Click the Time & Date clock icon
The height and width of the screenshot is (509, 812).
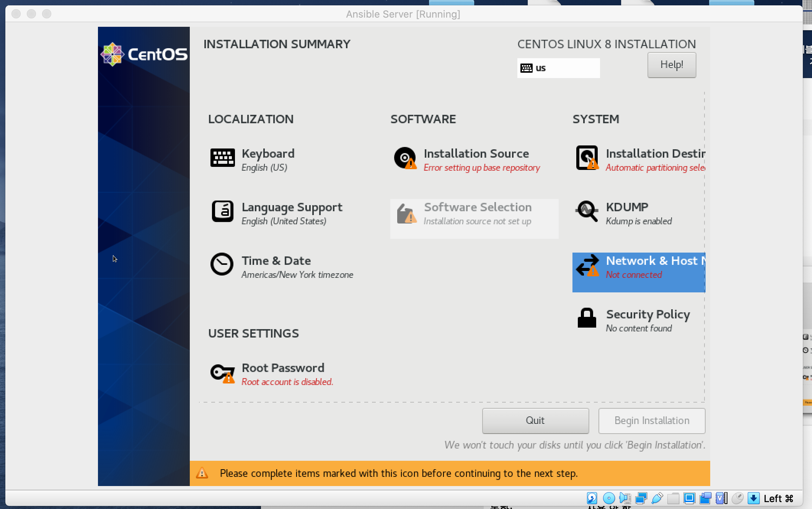[x=222, y=264]
